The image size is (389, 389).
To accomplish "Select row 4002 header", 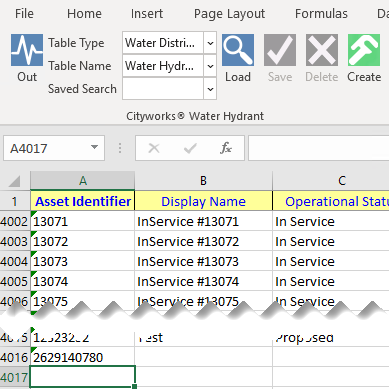I will pos(15,222).
